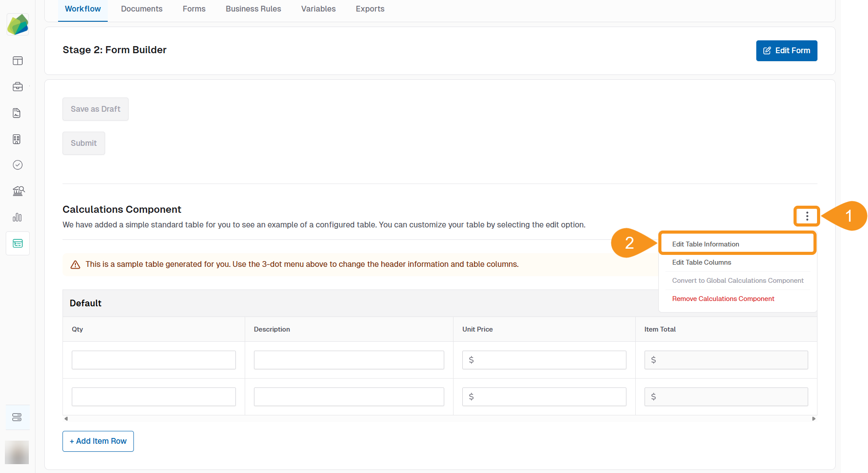Open the three-dot menu on Calculations Component
The image size is (868, 473).
[806, 216]
